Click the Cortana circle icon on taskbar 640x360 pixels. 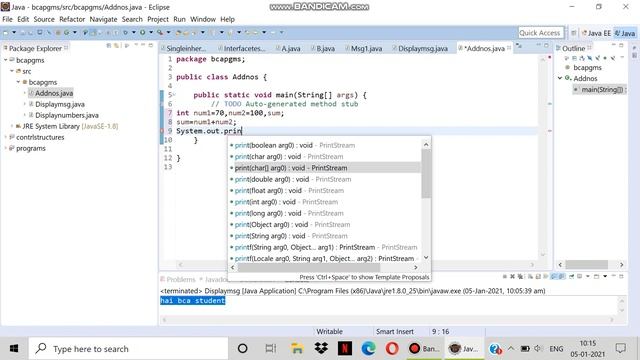pyautogui.click(x=242, y=349)
